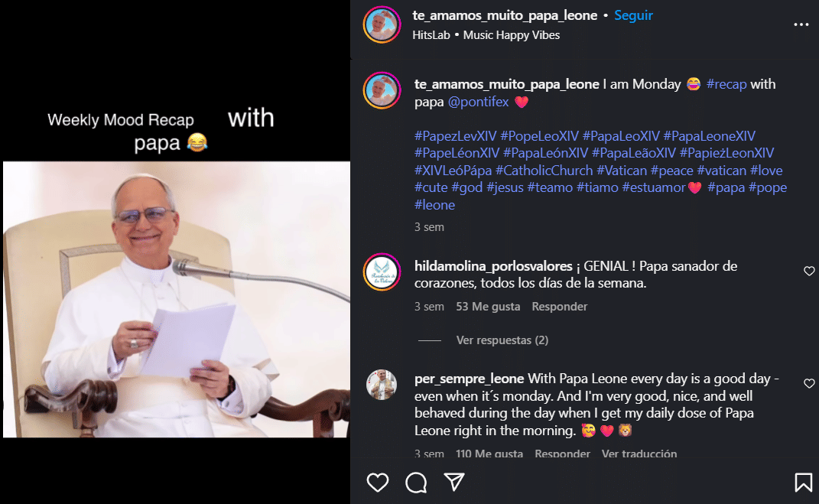The width and height of the screenshot is (819, 504).
Task: Click the Seguir follow button
Action: click(x=633, y=16)
